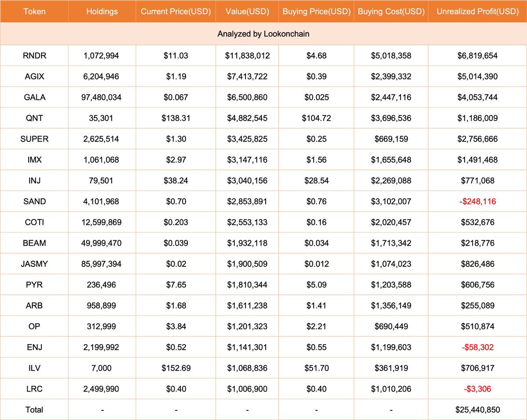
Task: Click SUPER buying cost $669,159
Action: point(391,139)
